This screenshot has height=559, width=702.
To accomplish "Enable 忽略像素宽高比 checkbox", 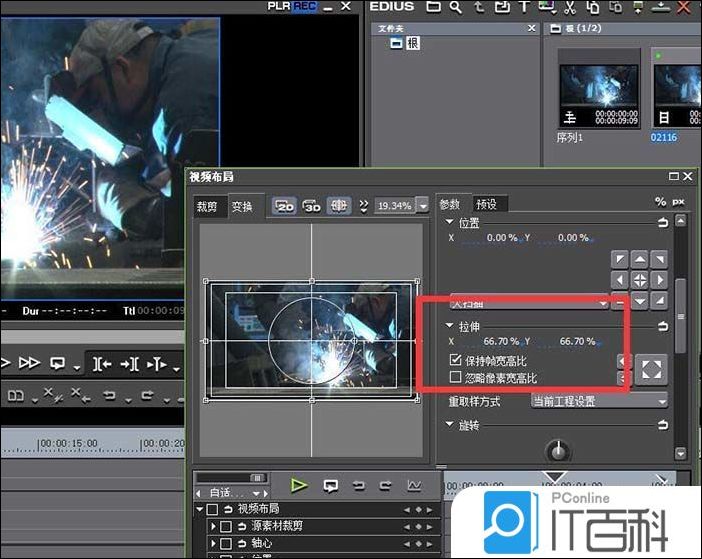I will coord(456,378).
